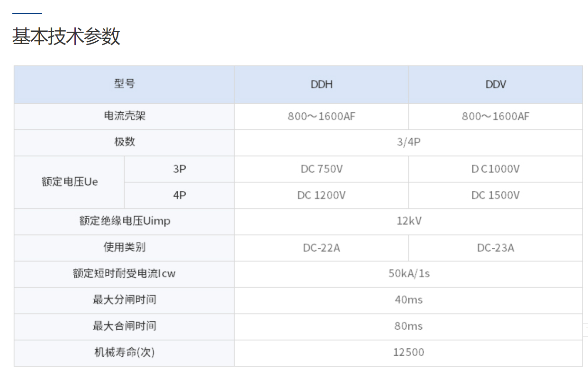Select the DC-22A usage category cell
This screenshot has width=588, height=370.
coord(321,248)
